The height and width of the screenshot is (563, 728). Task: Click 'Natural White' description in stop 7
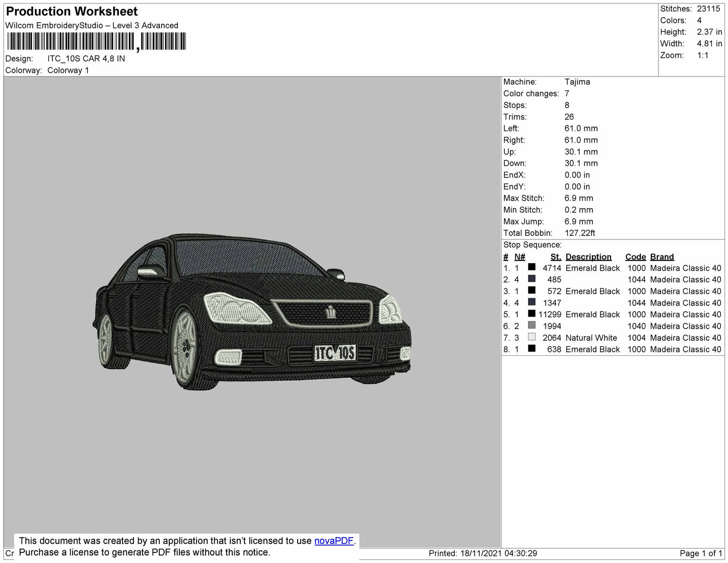click(591, 338)
